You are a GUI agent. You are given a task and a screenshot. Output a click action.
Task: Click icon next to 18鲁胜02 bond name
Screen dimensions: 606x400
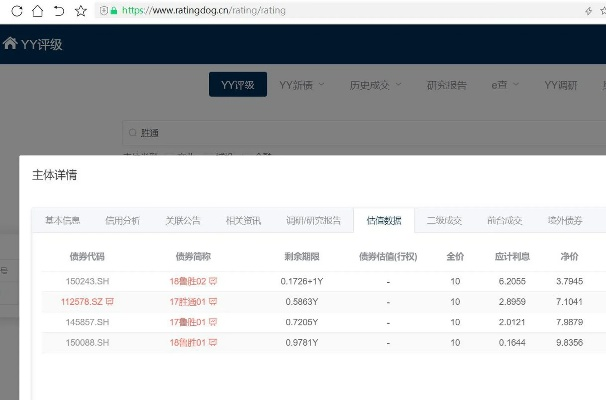click(213, 282)
